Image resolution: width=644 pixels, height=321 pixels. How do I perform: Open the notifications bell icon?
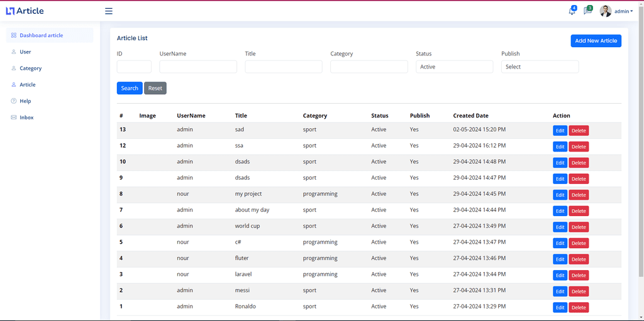(x=572, y=11)
